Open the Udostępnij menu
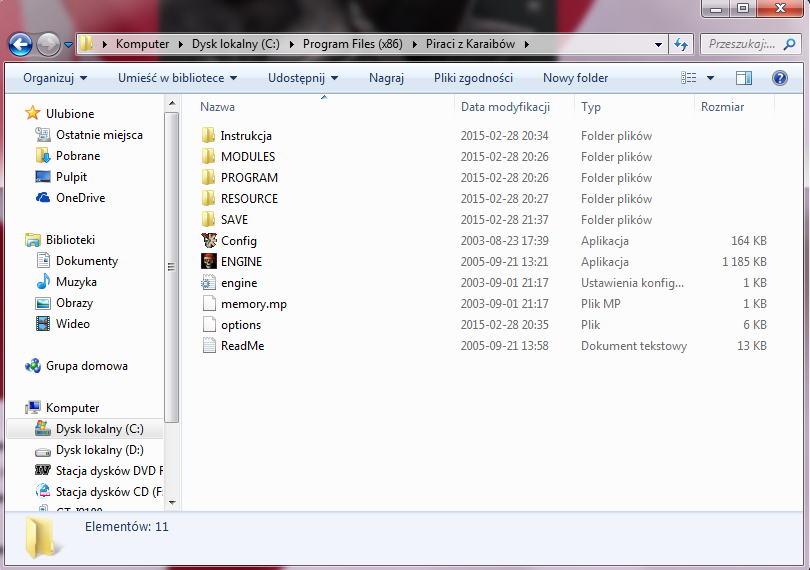Image resolution: width=810 pixels, height=570 pixels. 303,78
